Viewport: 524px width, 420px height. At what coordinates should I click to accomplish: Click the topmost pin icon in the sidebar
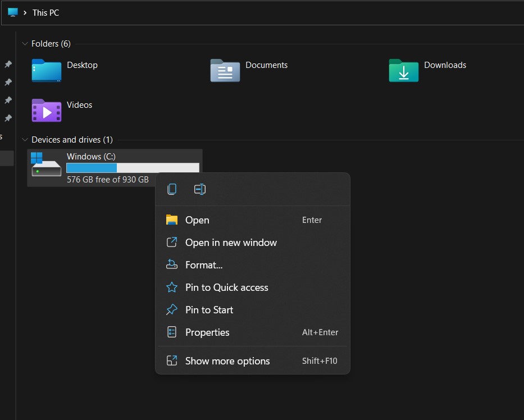[x=7, y=64]
